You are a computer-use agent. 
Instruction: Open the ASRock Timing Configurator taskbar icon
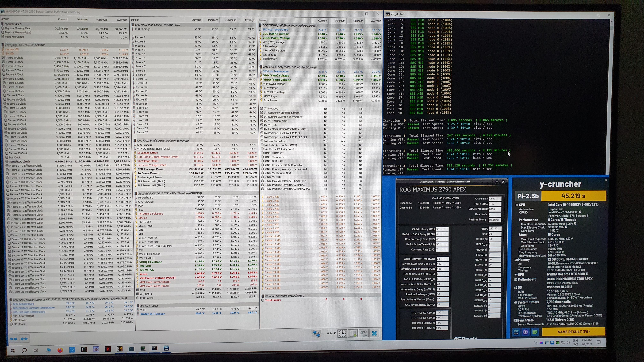(143, 348)
